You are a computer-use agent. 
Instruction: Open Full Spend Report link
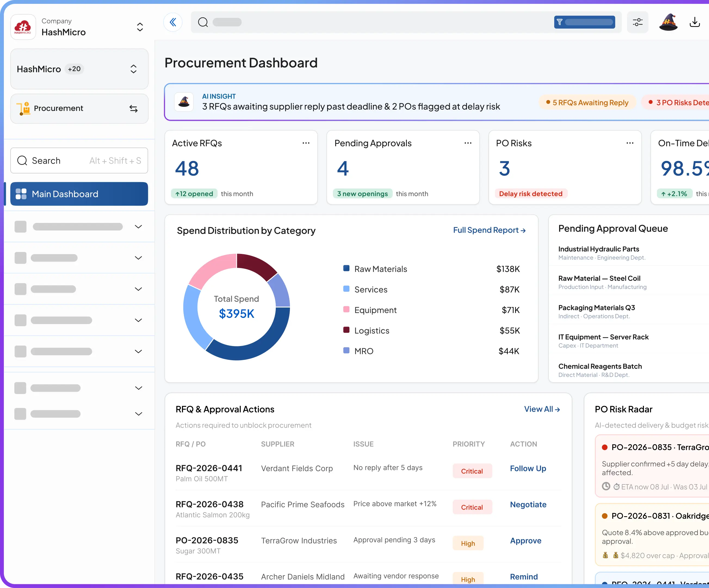489,230
